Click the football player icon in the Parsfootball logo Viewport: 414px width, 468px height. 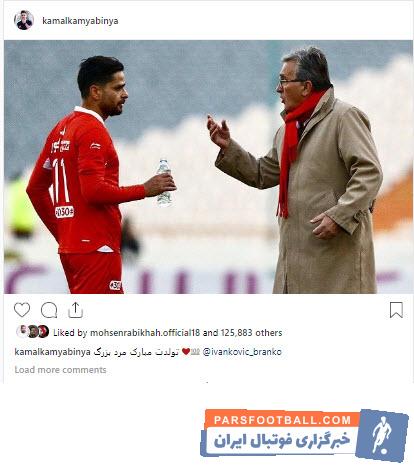(x=382, y=435)
